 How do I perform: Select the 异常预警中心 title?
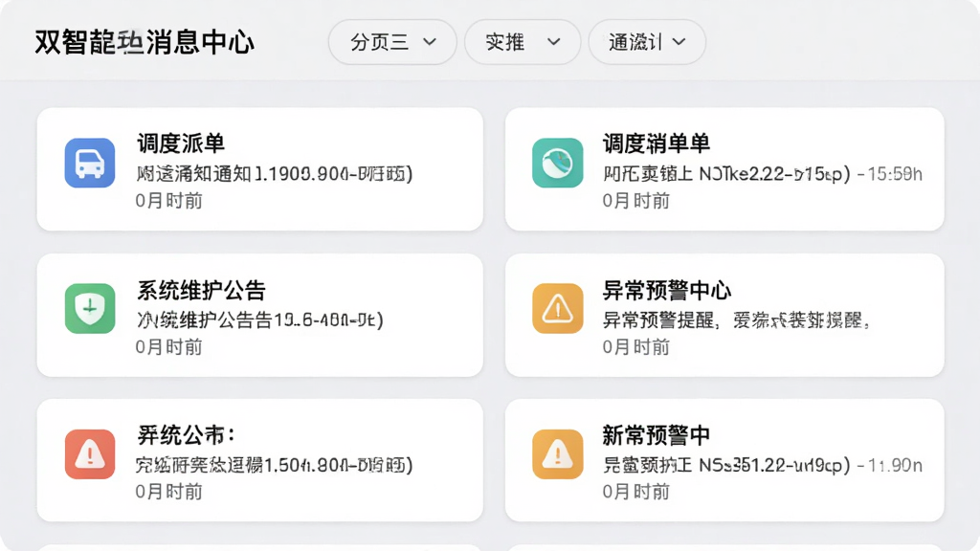tap(666, 290)
